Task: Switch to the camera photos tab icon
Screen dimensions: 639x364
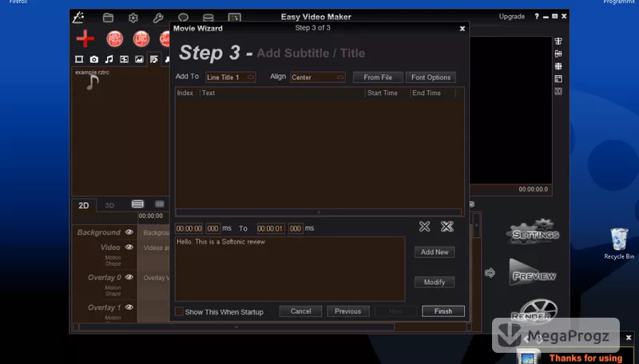Action: [x=94, y=59]
